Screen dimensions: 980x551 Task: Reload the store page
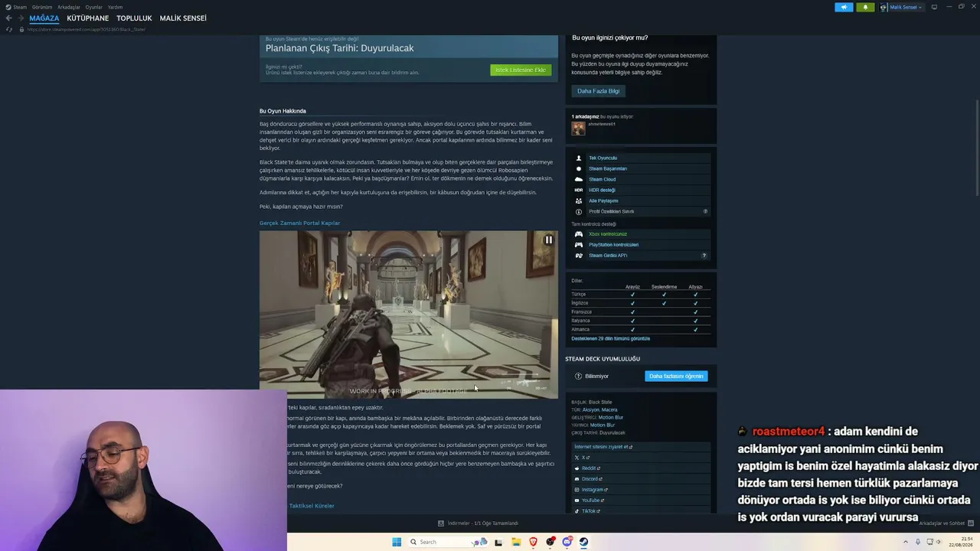pos(9,29)
